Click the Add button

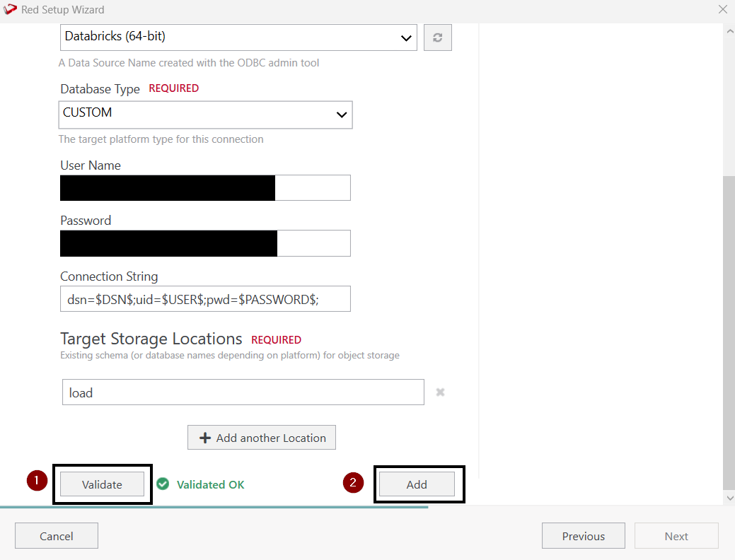pyautogui.click(x=417, y=484)
